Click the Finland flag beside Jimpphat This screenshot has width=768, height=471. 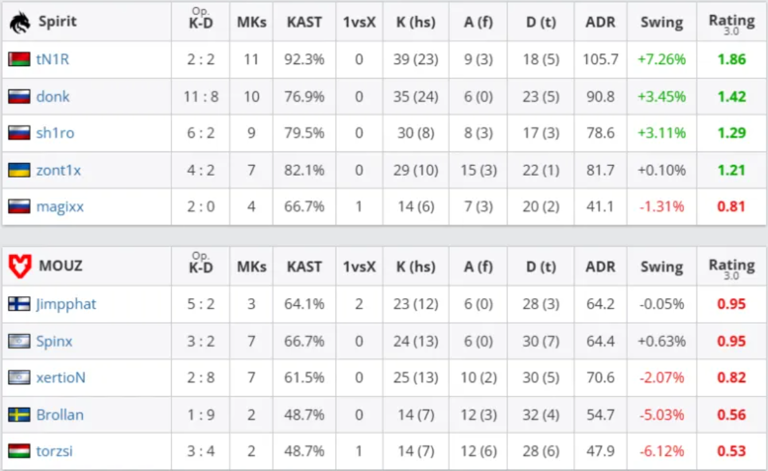pyautogui.click(x=19, y=304)
